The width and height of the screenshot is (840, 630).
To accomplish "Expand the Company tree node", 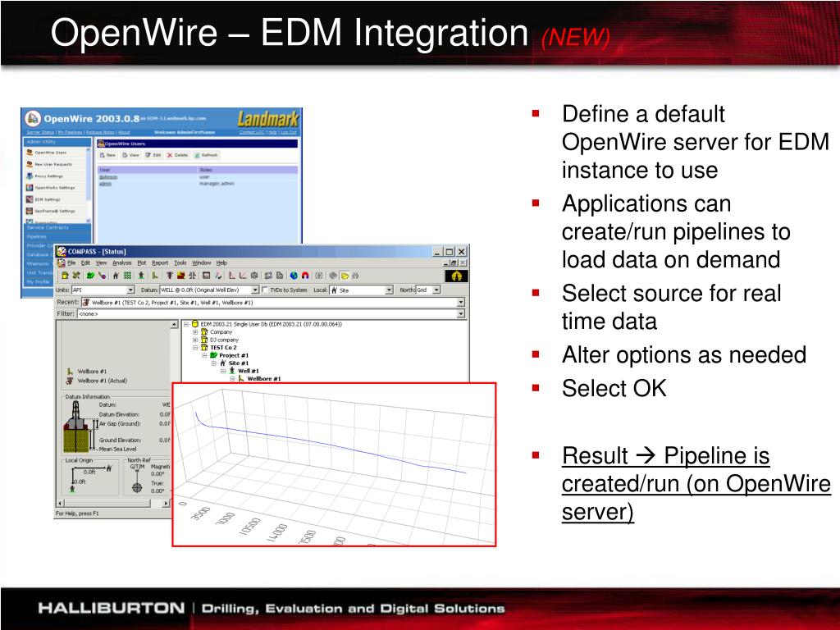I will click(x=195, y=332).
